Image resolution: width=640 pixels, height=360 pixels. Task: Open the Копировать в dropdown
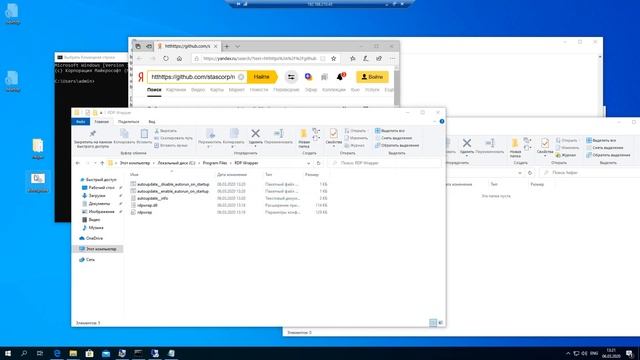[x=233, y=138]
